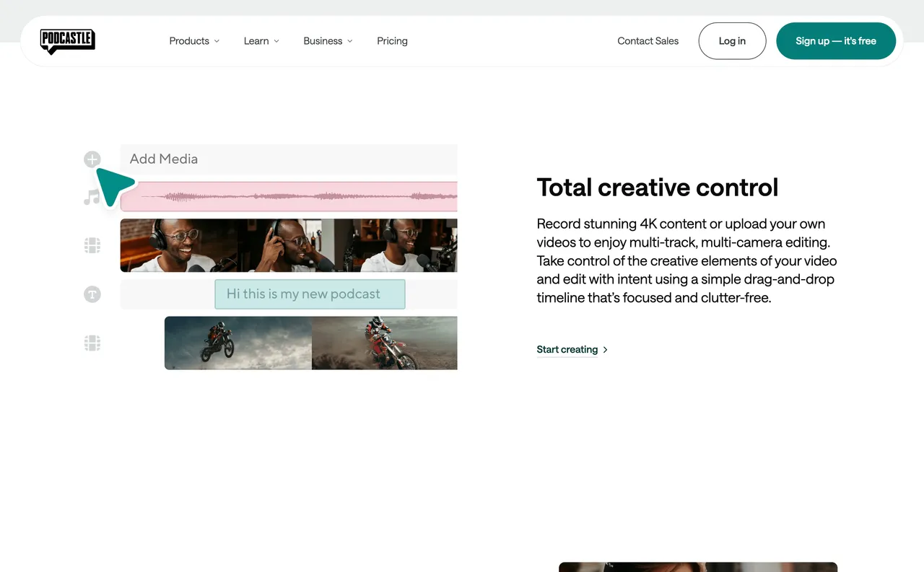This screenshot has width=924, height=572.
Task: Click the arrow beside Start creating
Action: [605, 349]
